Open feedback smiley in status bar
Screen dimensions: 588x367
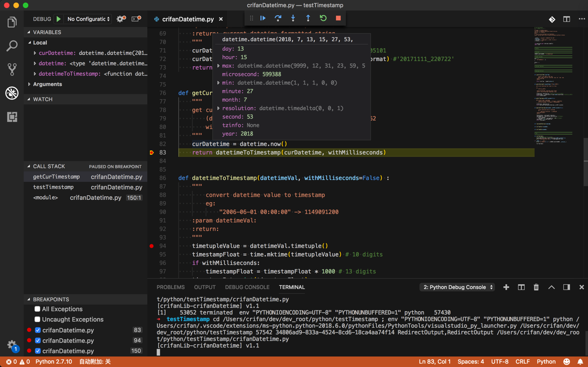click(x=567, y=362)
